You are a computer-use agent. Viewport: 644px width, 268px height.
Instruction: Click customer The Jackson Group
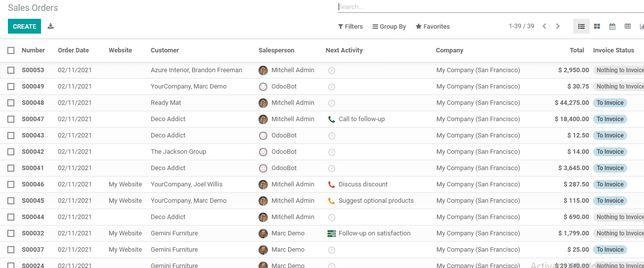coord(178,152)
